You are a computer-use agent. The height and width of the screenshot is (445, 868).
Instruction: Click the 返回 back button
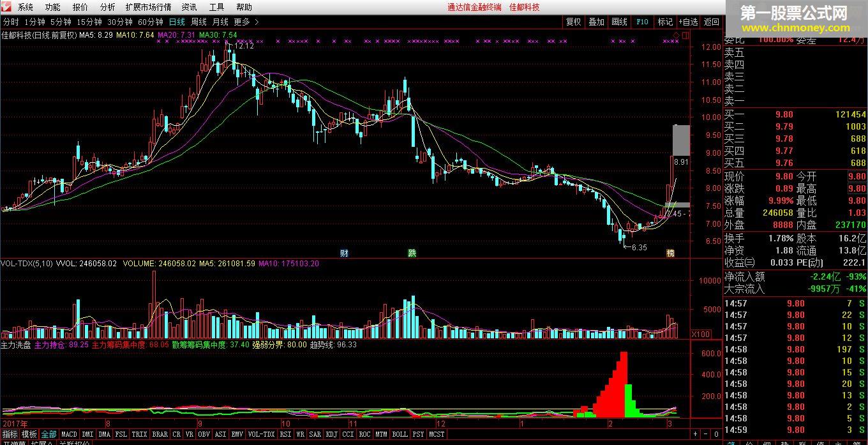[712, 22]
